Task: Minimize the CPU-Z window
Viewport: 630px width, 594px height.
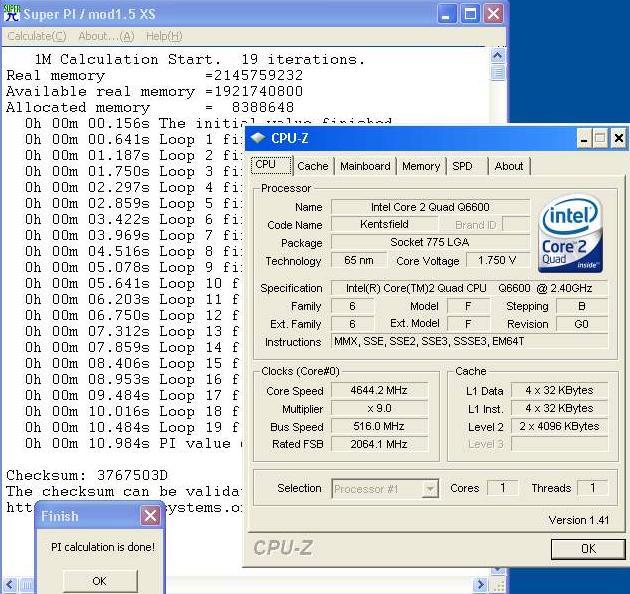Action: click(584, 139)
